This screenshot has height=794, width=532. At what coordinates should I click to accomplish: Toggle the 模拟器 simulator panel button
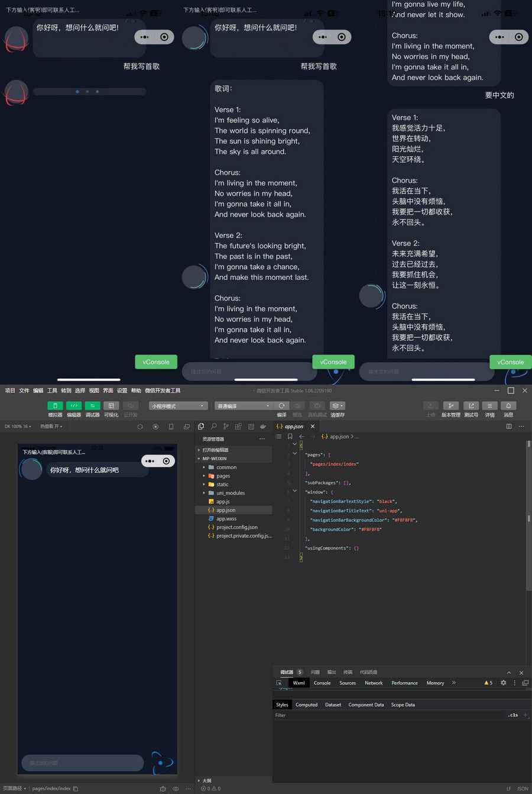point(55,406)
